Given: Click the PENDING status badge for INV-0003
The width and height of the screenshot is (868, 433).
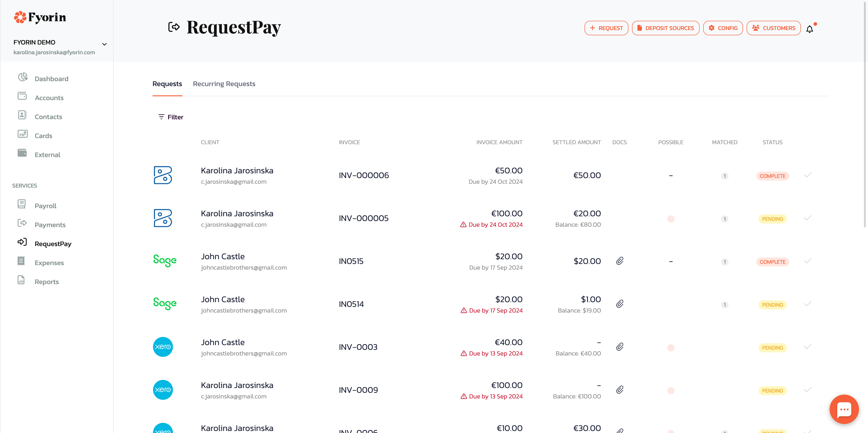Looking at the screenshot, I should click(772, 348).
